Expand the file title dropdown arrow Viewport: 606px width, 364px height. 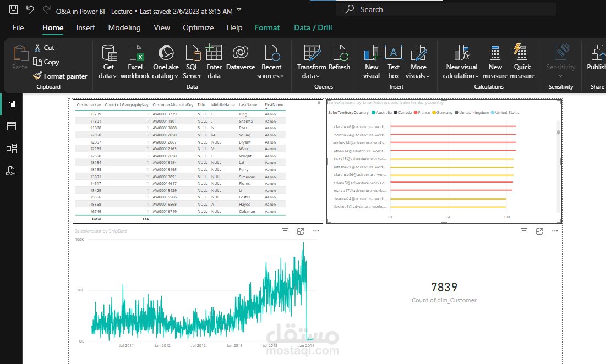pyautogui.click(x=239, y=10)
